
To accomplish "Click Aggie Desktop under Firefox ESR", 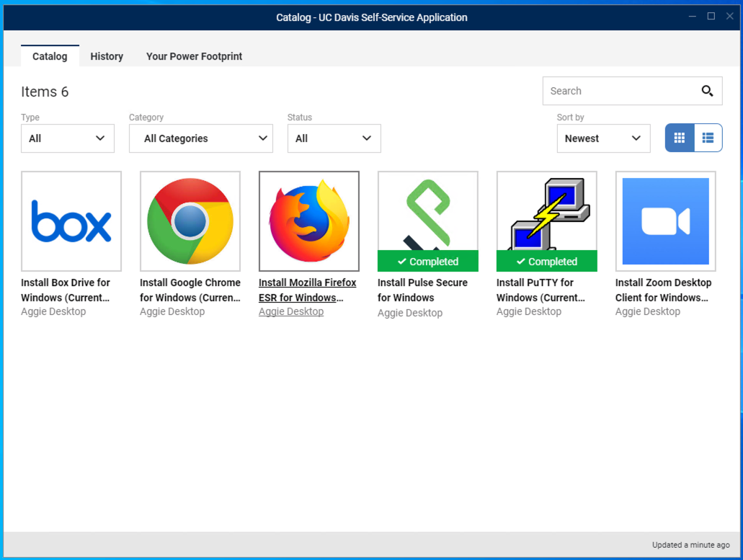I will click(x=290, y=311).
